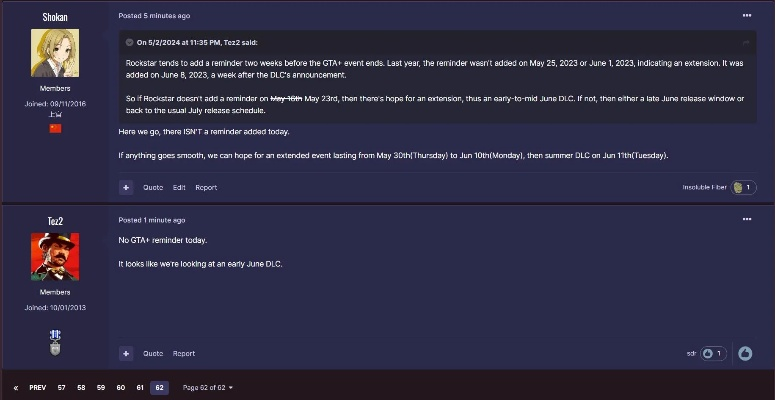This screenshot has height=400, width=775.
Task: Click the like button on Tez2's post
Action: 745,353
